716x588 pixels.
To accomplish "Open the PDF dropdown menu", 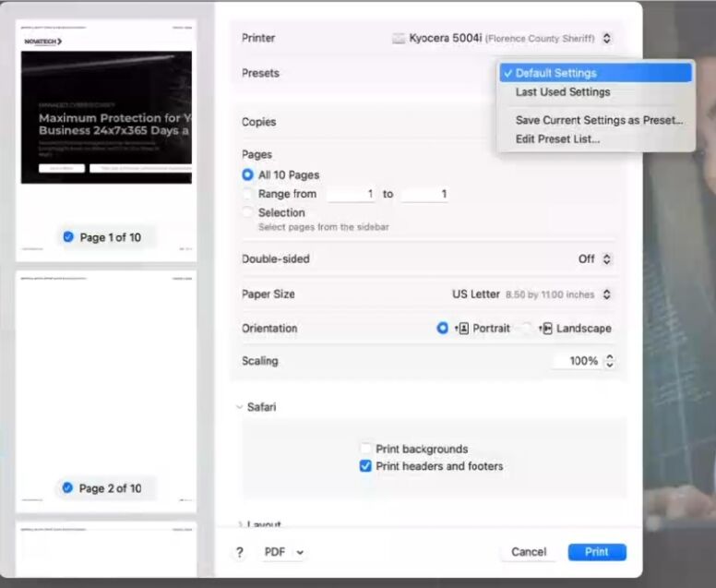I will [284, 552].
